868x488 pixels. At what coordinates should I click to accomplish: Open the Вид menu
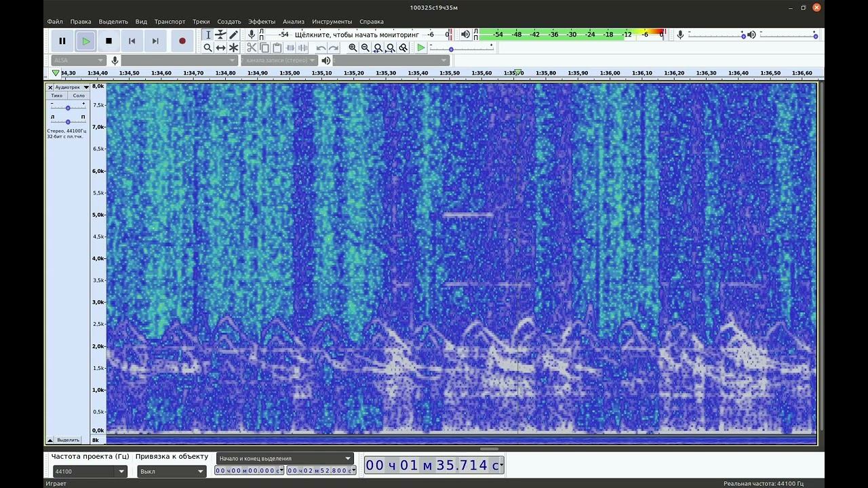pyautogui.click(x=141, y=22)
